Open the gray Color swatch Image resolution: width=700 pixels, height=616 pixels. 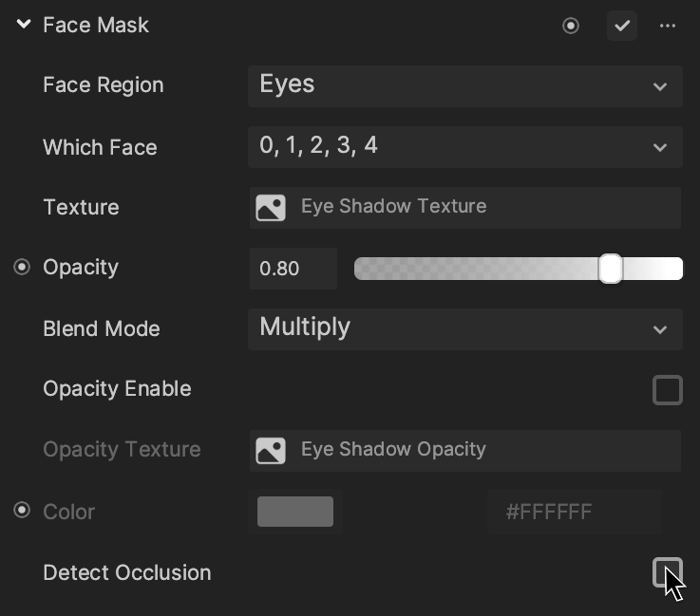coord(295,512)
